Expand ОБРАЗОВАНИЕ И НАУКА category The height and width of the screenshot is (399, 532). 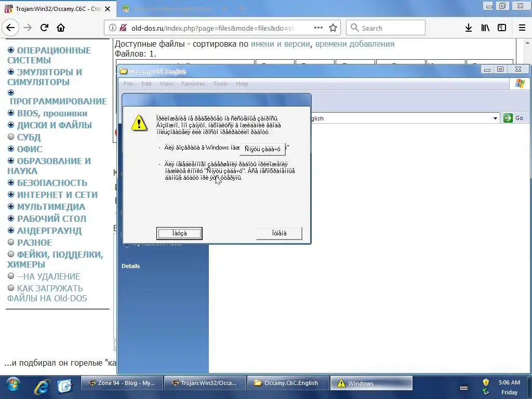pos(11,161)
